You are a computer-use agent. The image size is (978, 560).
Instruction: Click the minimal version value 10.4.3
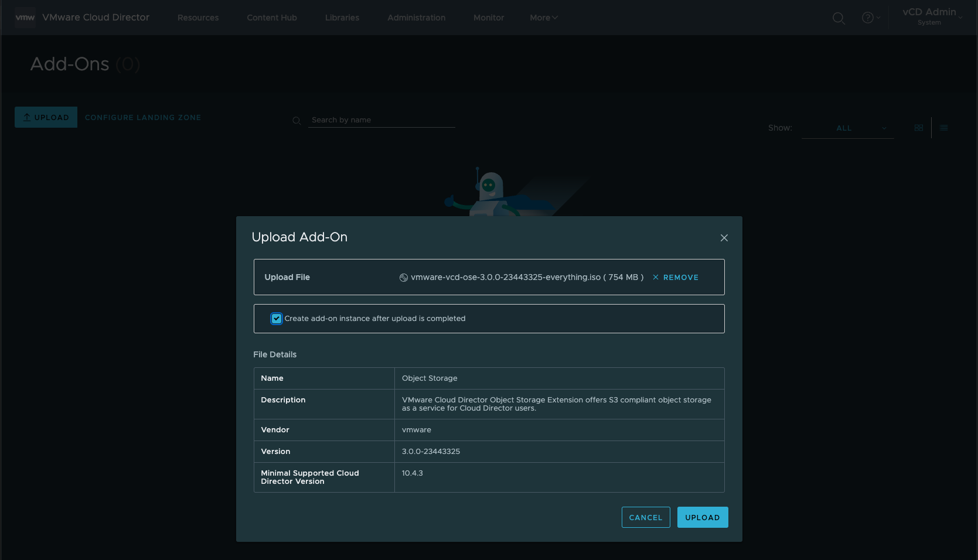pyautogui.click(x=413, y=473)
